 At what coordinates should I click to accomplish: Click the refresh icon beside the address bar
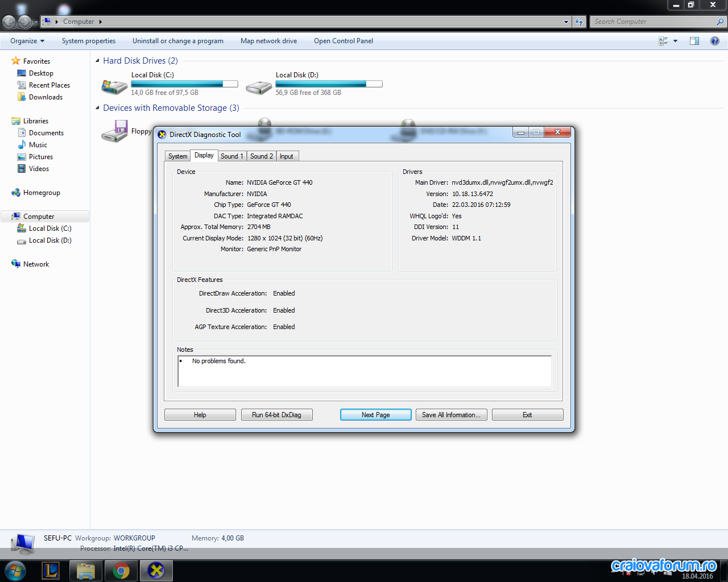(x=579, y=22)
